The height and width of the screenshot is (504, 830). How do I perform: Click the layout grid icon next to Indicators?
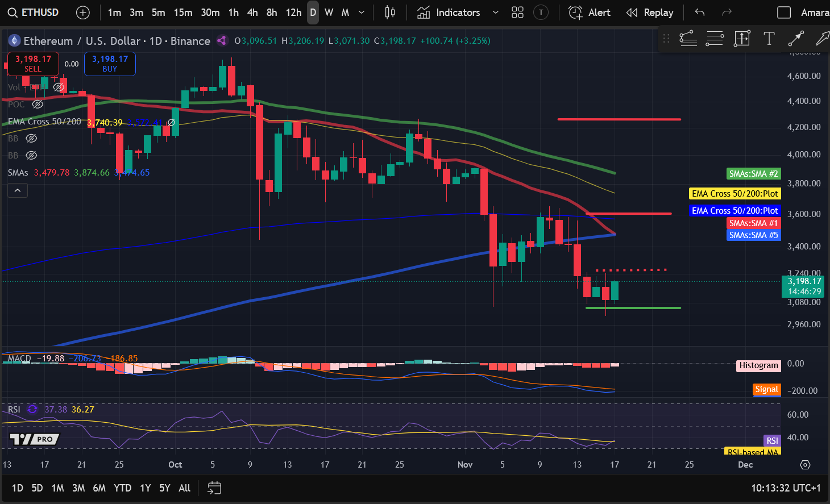(x=517, y=13)
